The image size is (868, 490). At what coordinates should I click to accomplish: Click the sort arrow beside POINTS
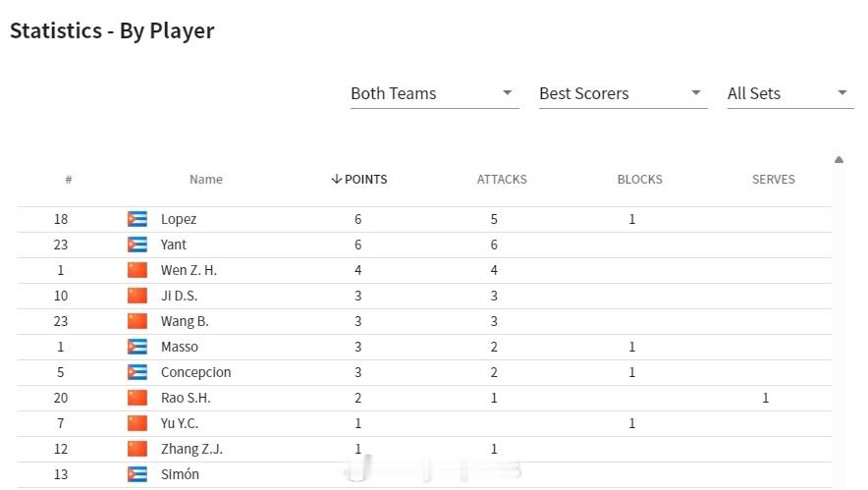pyautogui.click(x=336, y=179)
